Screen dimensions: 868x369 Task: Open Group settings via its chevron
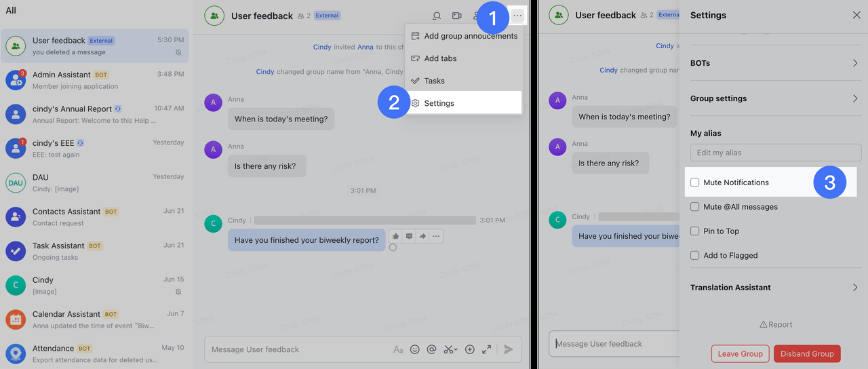(855, 98)
